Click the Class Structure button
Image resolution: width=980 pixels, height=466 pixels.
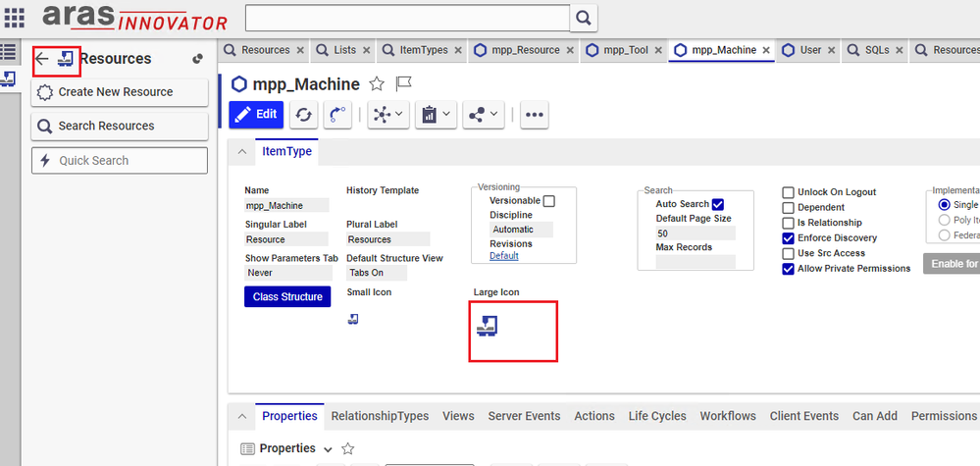click(x=287, y=296)
